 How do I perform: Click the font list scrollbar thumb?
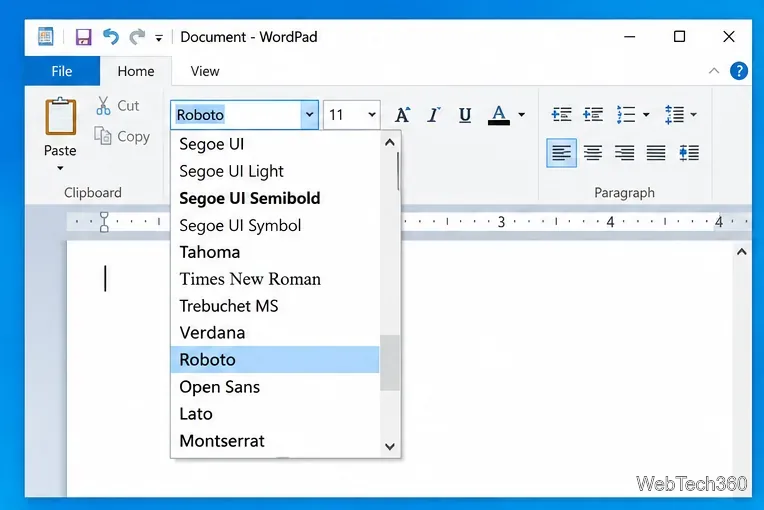389,362
